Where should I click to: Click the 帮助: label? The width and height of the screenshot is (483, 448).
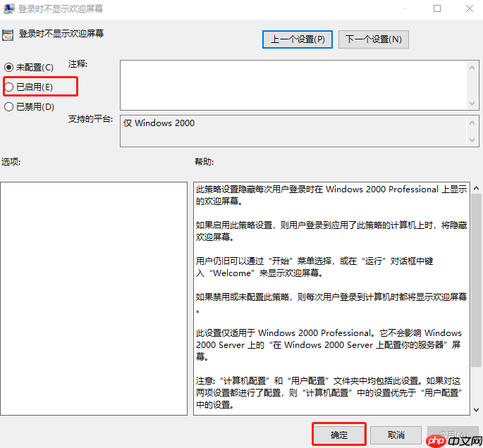204,161
